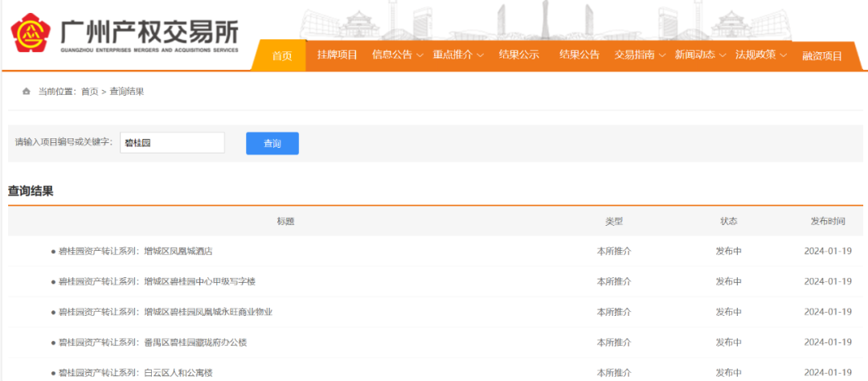Open listing 增城区凤凰城酒店
This screenshot has width=868, height=381.
(x=136, y=251)
